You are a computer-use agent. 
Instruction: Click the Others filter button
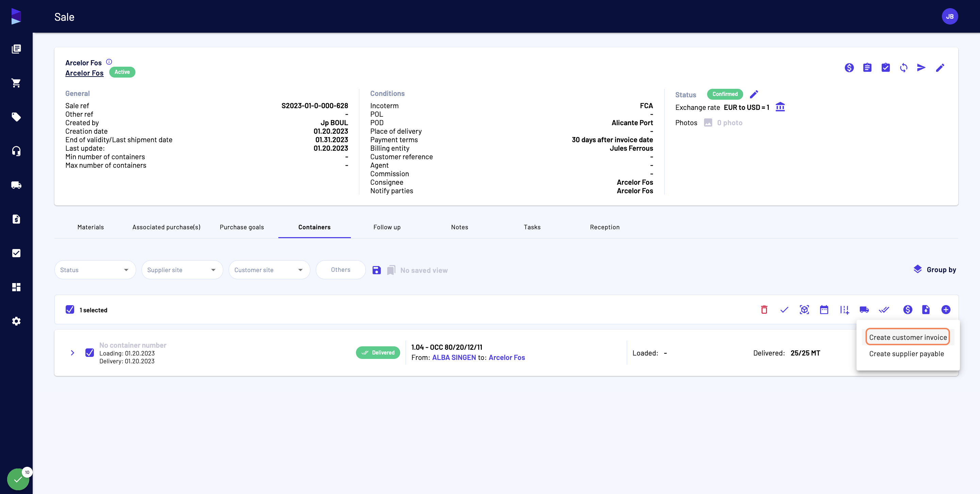click(341, 270)
